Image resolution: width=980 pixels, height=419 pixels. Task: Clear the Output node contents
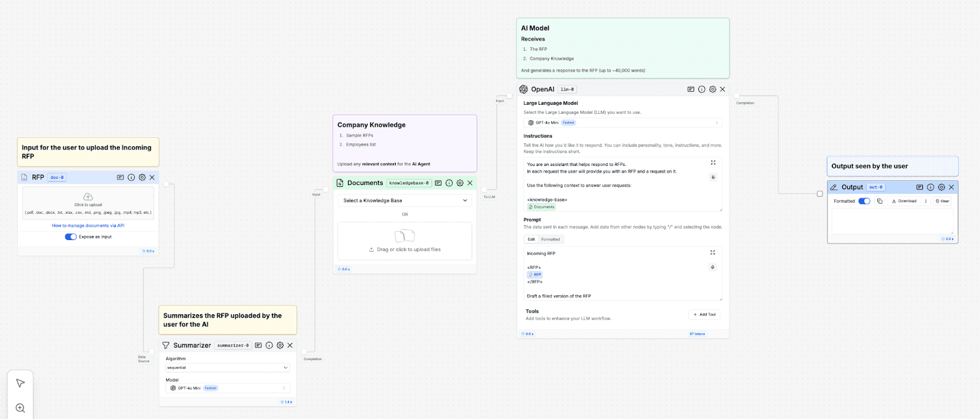[x=942, y=201]
